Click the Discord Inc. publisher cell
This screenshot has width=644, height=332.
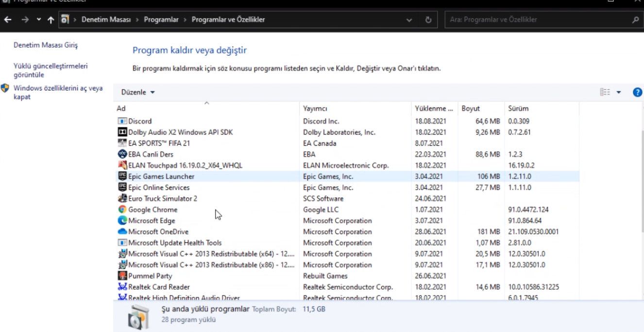[322, 121]
